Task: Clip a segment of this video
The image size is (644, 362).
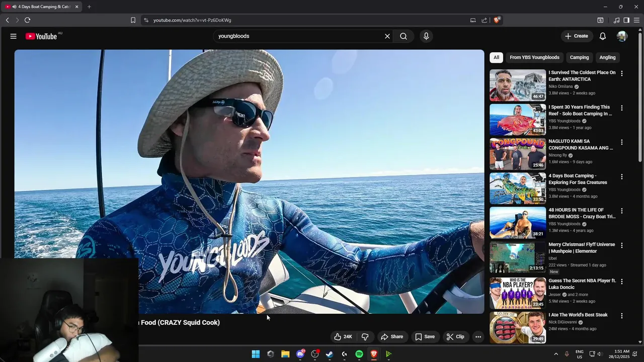Action: click(455, 337)
